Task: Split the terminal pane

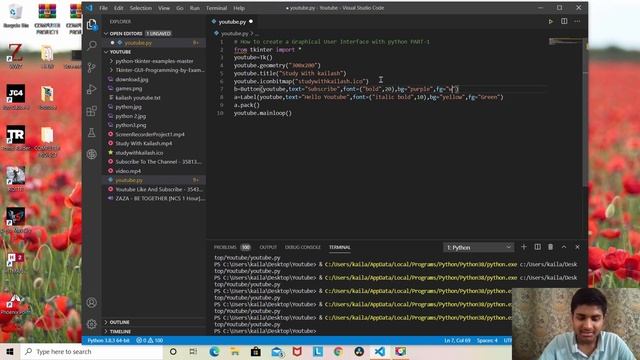Action: 538,247
